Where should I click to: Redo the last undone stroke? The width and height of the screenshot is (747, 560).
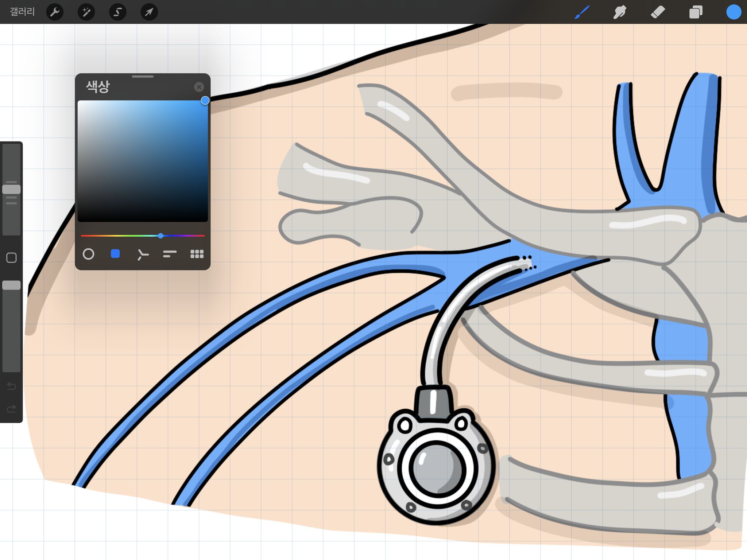pyautogui.click(x=11, y=409)
